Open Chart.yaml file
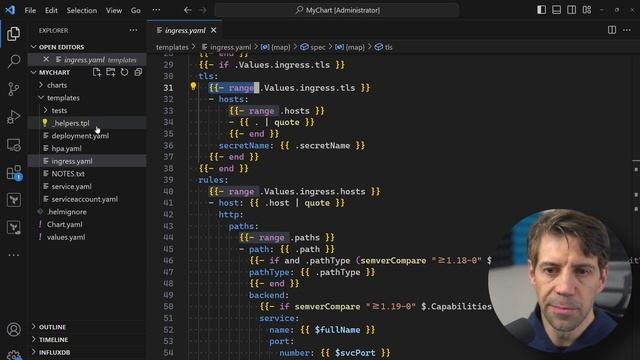 point(64,224)
